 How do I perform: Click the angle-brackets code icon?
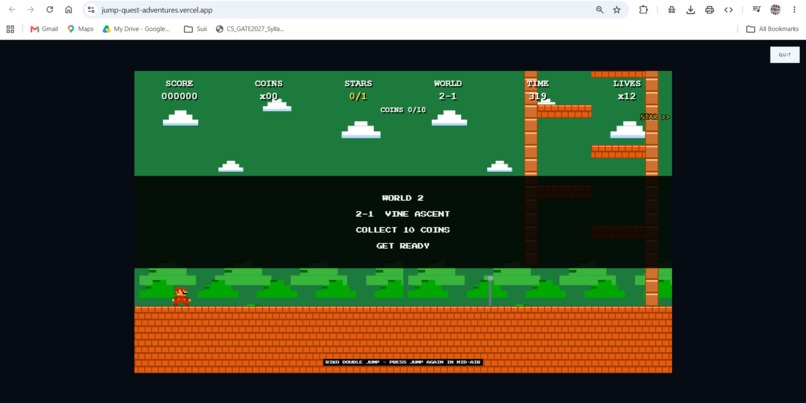click(x=728, y=10)
